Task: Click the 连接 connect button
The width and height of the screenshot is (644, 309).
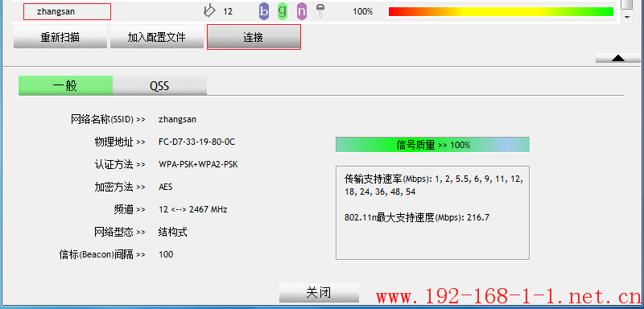Action: point(254,37)
